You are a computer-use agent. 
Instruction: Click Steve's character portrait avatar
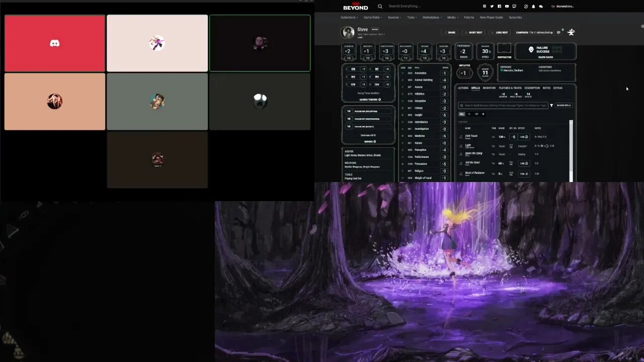pos(348,32)
